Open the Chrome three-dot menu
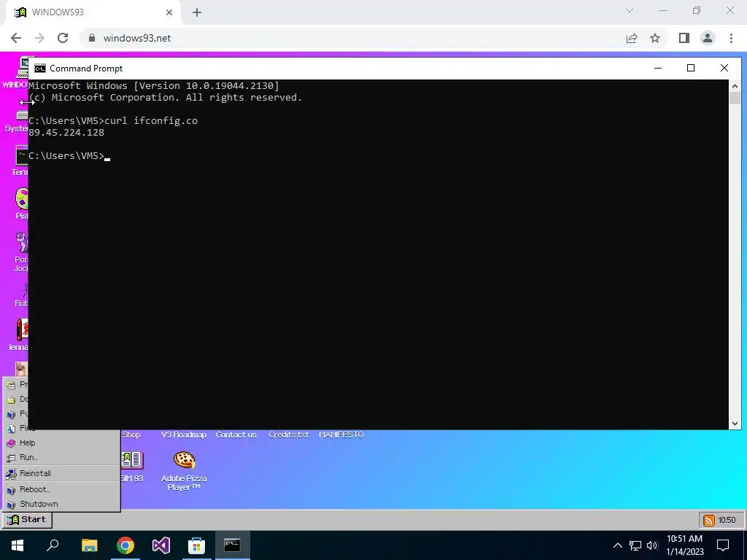Screen dimensions: 747x560 (x=731, y=38)
